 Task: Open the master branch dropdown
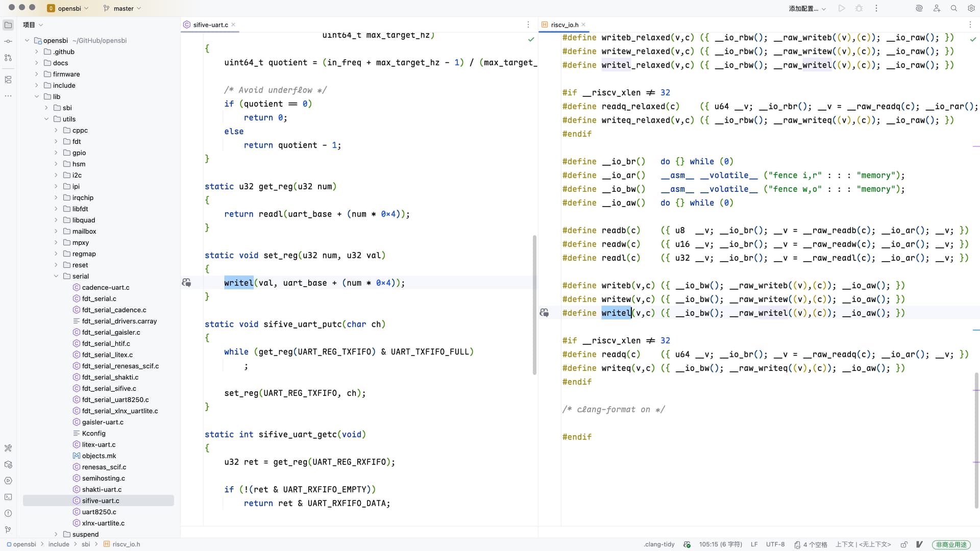coord(122,8)
